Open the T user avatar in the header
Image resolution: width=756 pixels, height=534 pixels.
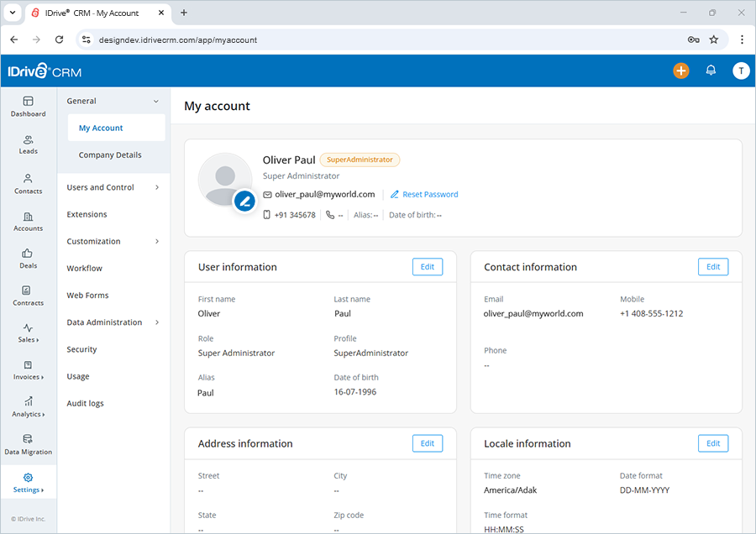coord(741,71)
